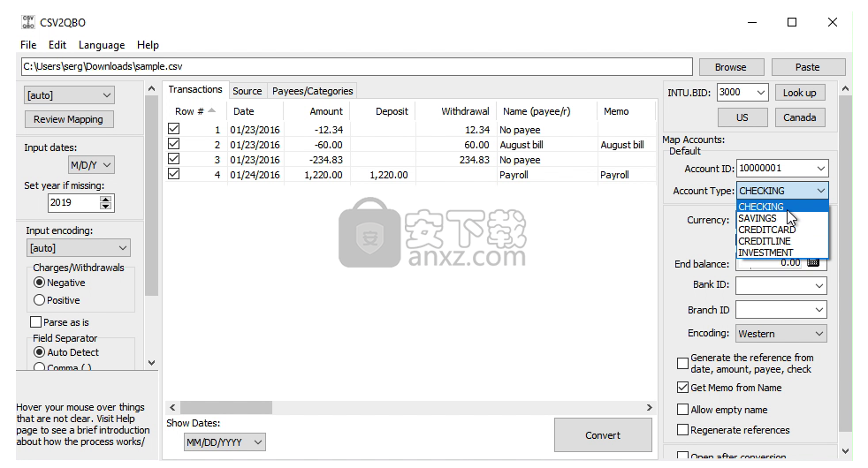The height and width of the screenshot is (468, 868).
Task: Select Auto Detect field separator
Action: 39,352
